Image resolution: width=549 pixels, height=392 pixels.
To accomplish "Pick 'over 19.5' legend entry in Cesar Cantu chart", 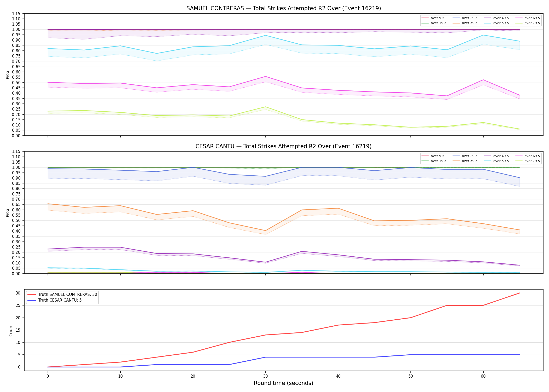I will click(x=434, y=161).
